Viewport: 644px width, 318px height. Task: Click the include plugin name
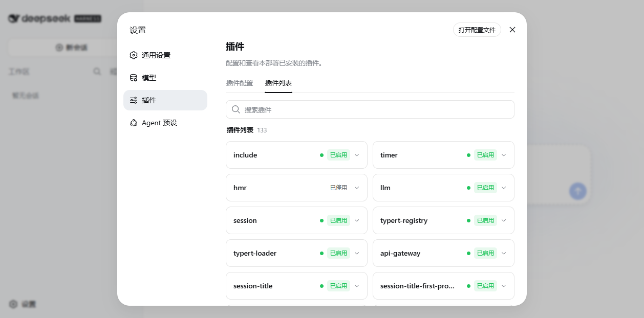click(245, 155)
